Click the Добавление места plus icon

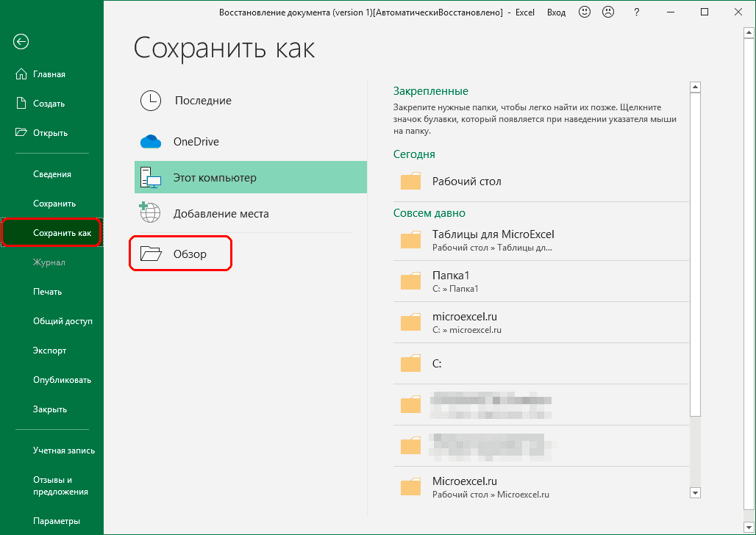point(151,212)
